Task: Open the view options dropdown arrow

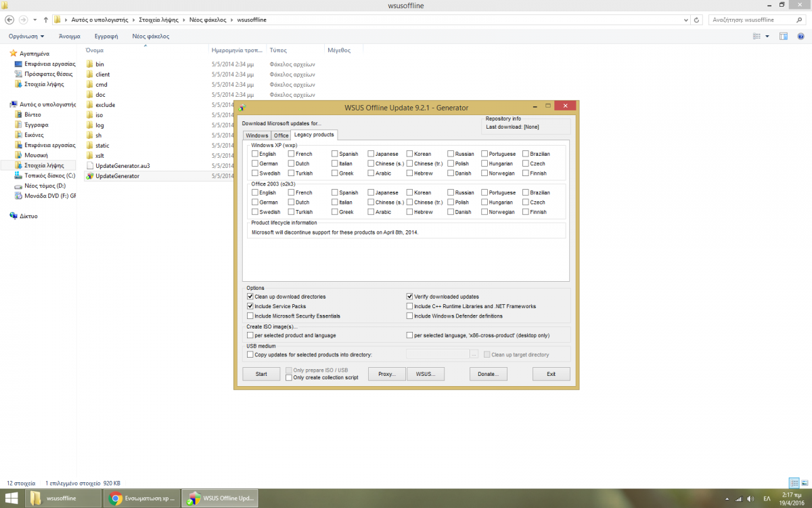Action: tap(767, 36)
